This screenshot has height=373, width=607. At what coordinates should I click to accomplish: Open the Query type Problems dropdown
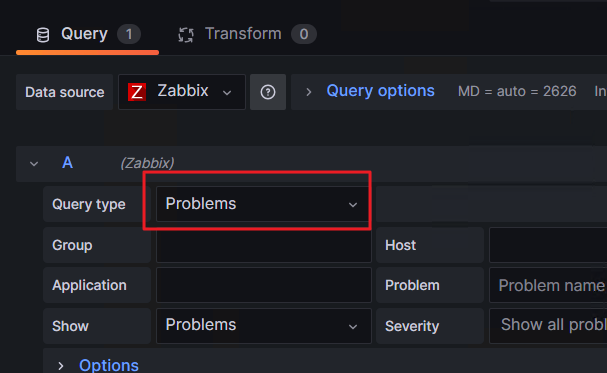click(262, 204)
